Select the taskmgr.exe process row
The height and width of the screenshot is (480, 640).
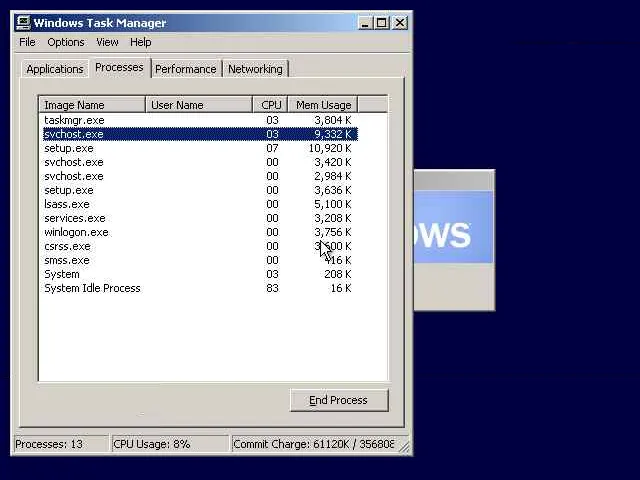[200, 120]
